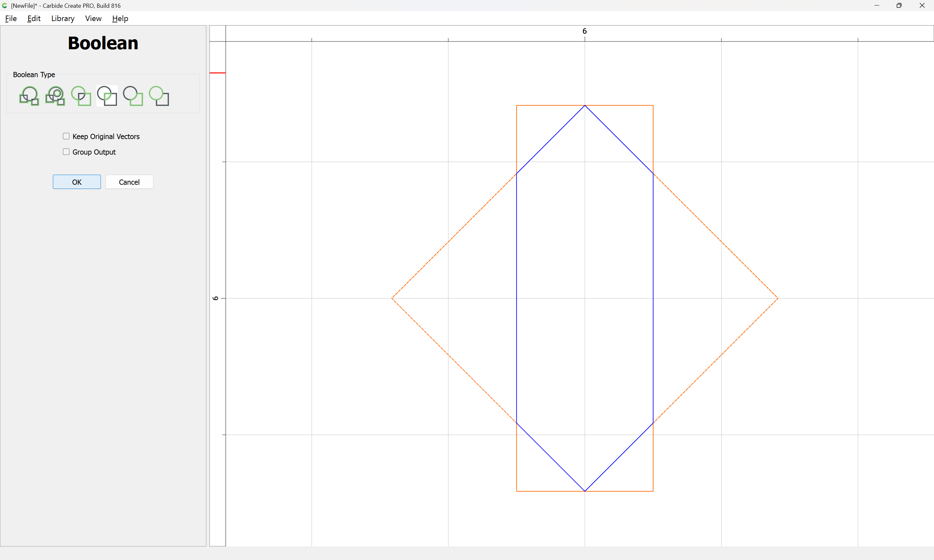This screenshot has height=560, width=934.
Task: Select the green-circle-over-dark-square boolean icon
Action: tap(159, 96)
